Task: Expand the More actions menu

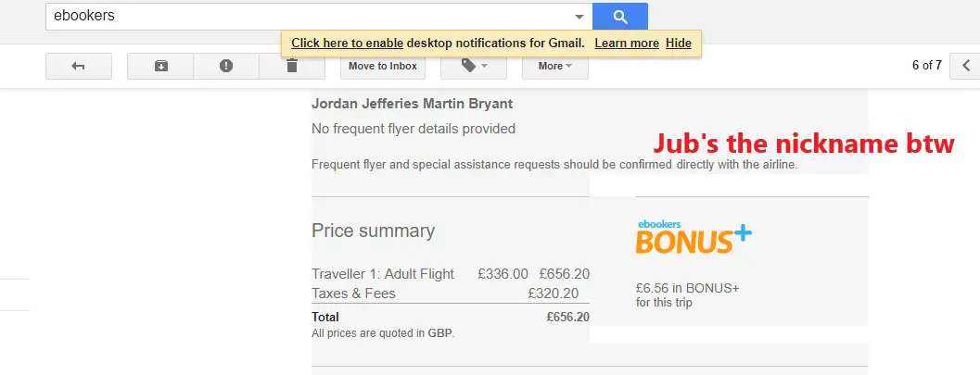Action: tap(555, 66)
